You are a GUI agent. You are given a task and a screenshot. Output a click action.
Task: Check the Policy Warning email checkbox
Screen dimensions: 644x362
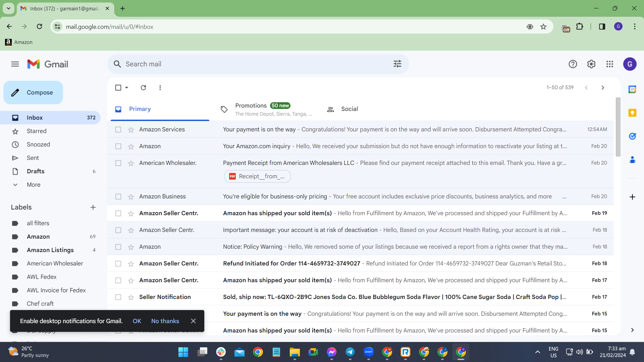[118, 247]
